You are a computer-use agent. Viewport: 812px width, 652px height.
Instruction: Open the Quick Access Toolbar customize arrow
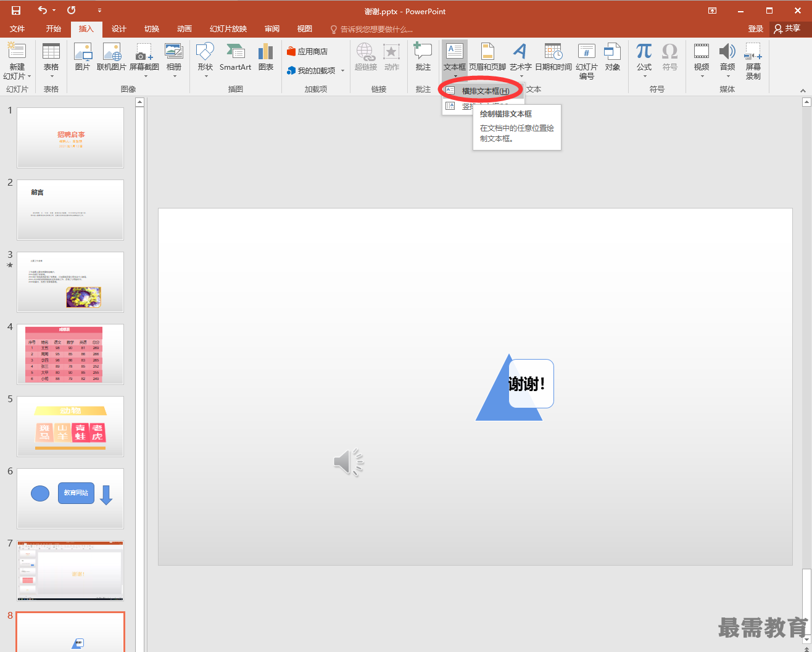click(x=100, y=11)
